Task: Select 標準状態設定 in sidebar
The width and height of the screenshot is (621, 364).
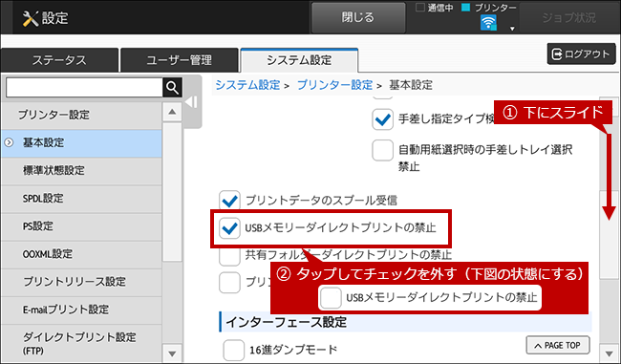Action: pos(81,170)
